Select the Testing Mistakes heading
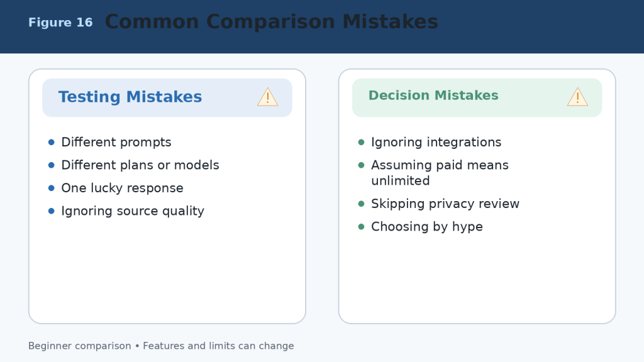The image size is (644, 362). pyautogui.click(x=130, y=97)
